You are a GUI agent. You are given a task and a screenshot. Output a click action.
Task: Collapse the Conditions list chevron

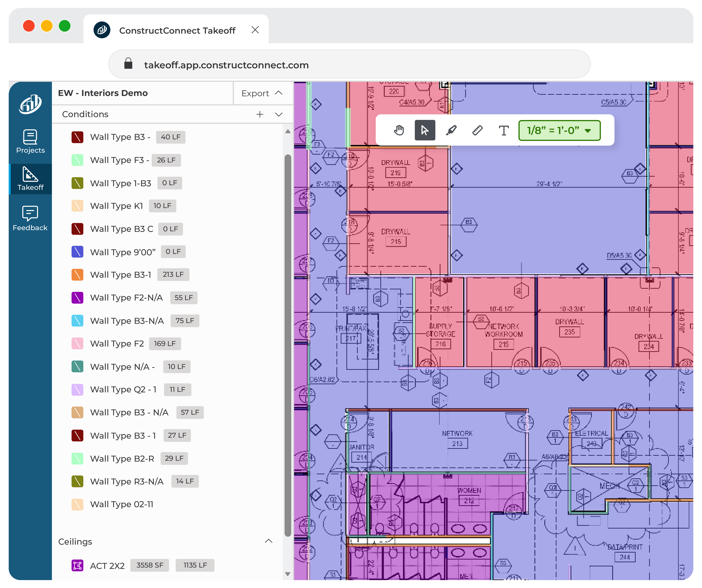(279, 114)
